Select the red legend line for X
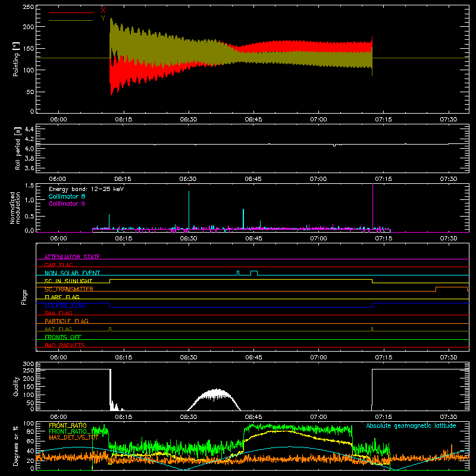This screenshot has width=476, height=476. point(71,12)
